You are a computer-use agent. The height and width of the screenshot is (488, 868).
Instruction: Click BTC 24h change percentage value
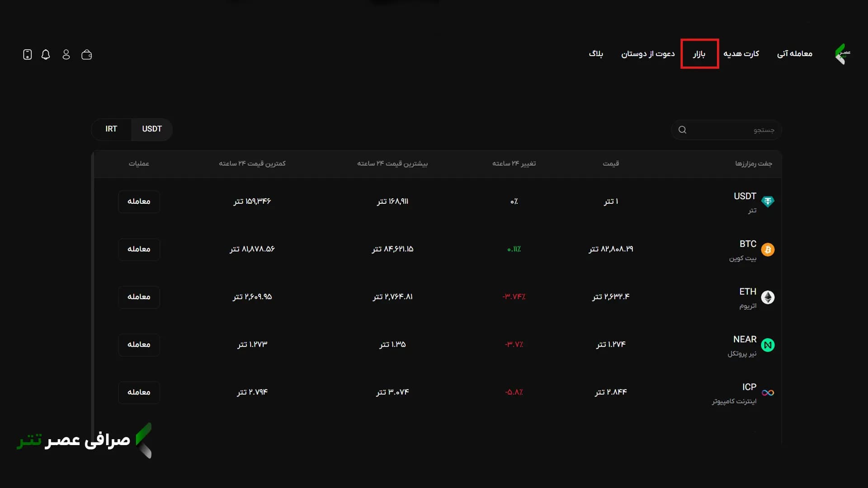(514, 249)
